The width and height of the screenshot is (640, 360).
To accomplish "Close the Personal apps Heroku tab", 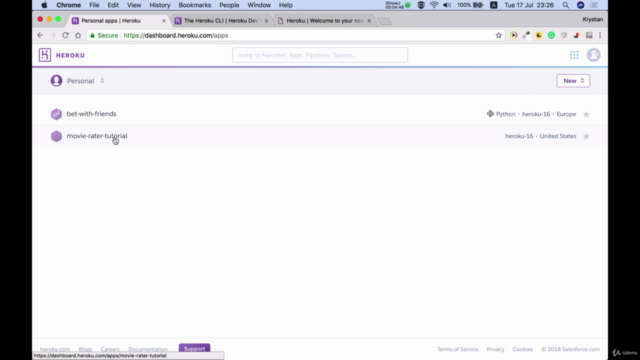I will (164, 21).
